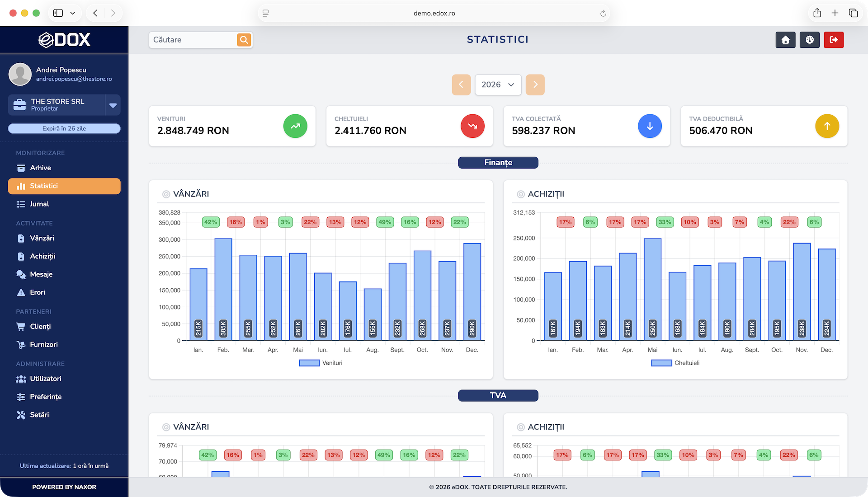Go to previous year with left chevron
The width and height of the screenshot is (868, 497).
(x=461, y=85)
